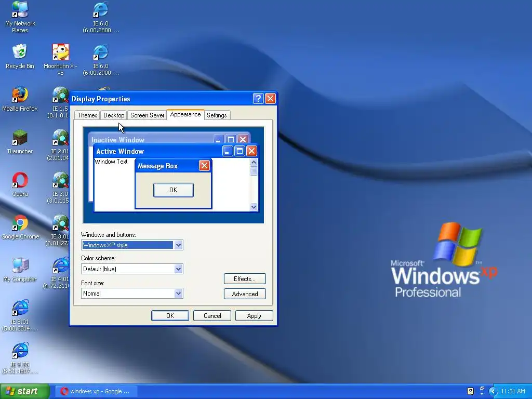Open the Font size dropdown
The image size is (532, 399).
point(179,294)
